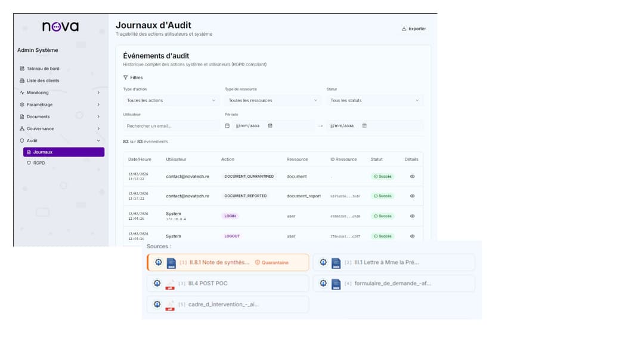This screenshot has height=354, width=644.
Task: Toggle details visibility on the LOGIN event row
Action: [x=412, y=216]
